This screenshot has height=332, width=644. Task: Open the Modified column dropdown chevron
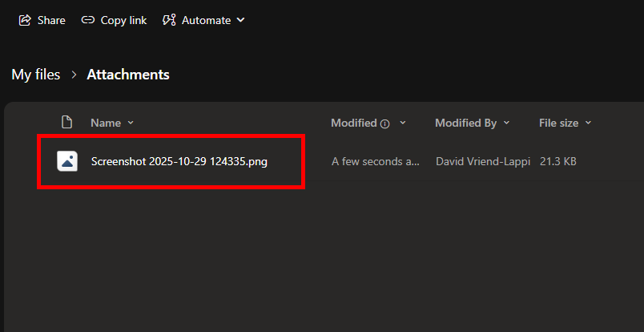tap(403, 123)
